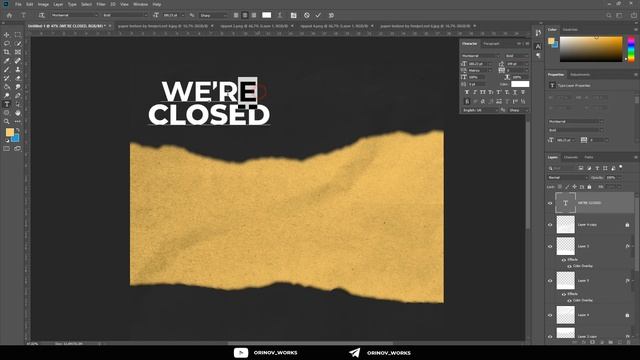The height and width of the screenshot is (360, 640).
Task: Toggle Faux Bold in Character panel
Action: (x=467, y=93)
